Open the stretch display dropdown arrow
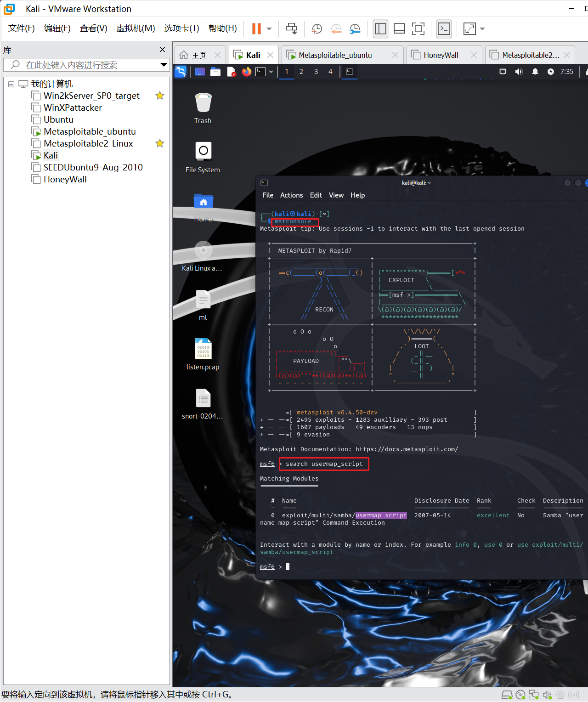 point(482,28)
